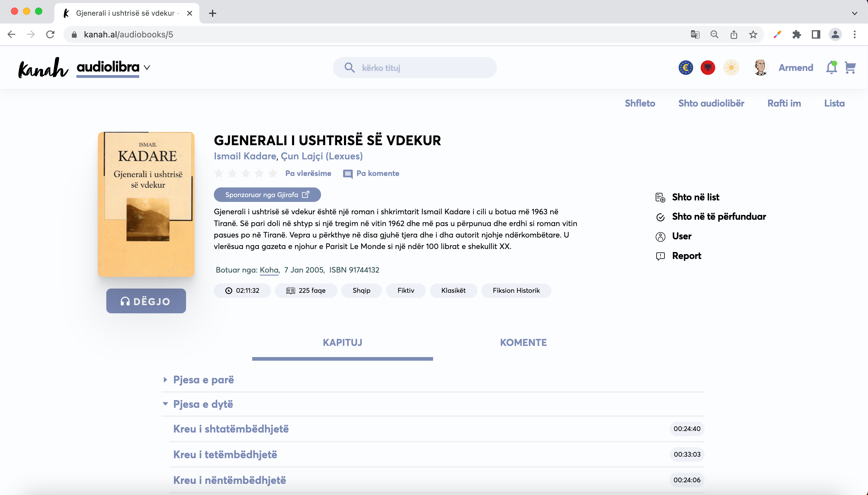Go to Shfleto
868x495 pixels.
pyautogui.click(x=640, y=103)
